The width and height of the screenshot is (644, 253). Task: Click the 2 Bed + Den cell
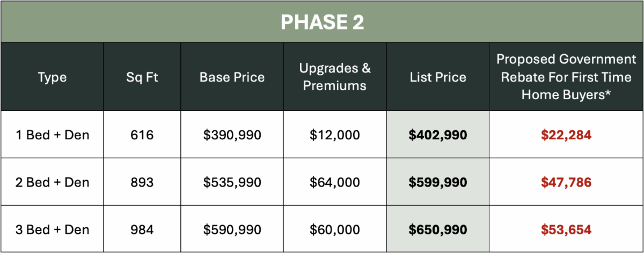(53, 182)
